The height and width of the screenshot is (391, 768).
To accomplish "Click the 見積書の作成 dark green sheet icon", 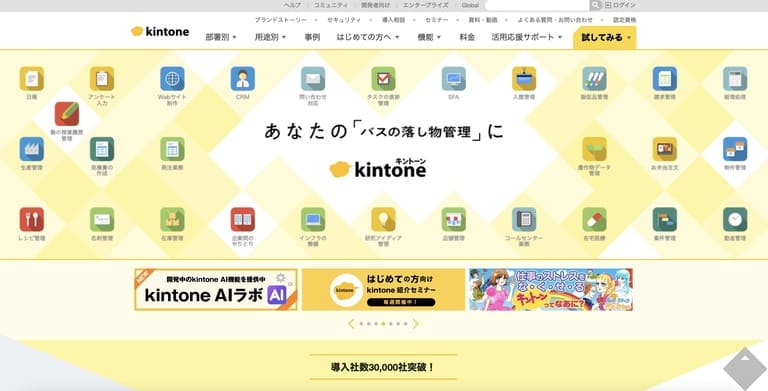I will point(102,149).
